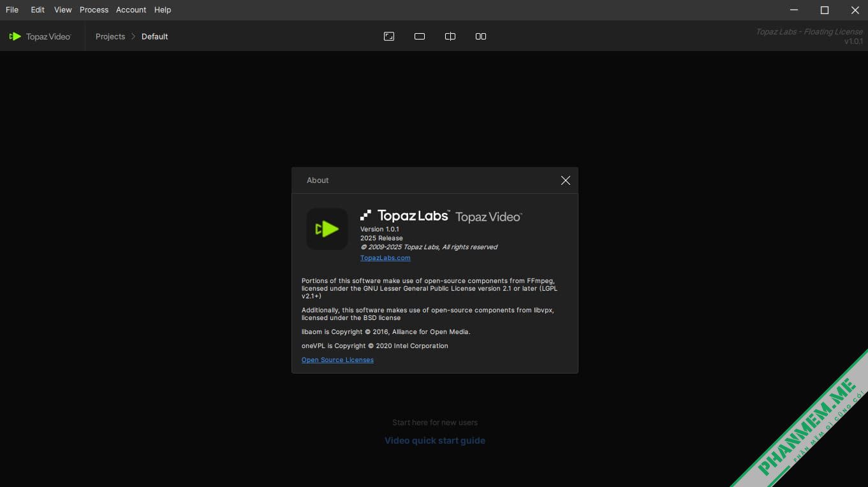
Task: Click the libaom Alliance for Open Media line
Action: [386, 331]
